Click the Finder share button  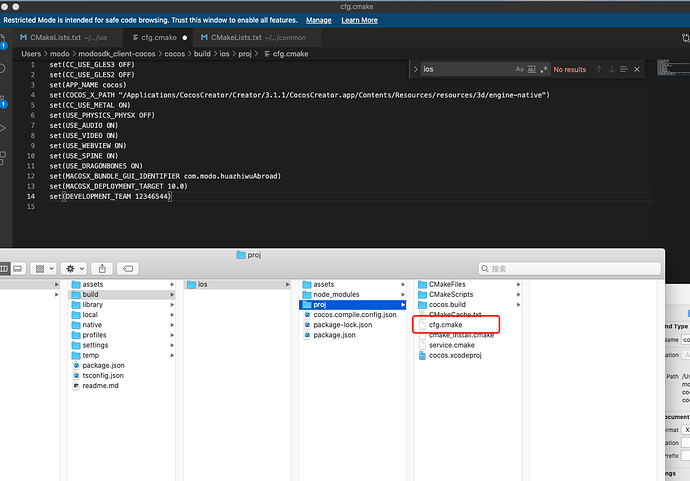coord(102,268)
